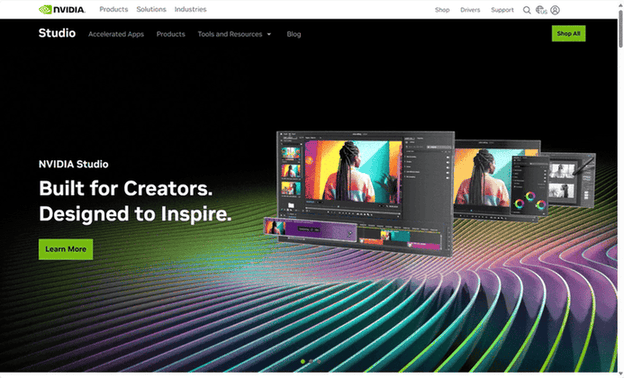Click the Built for Creators headline

point(135,201)
